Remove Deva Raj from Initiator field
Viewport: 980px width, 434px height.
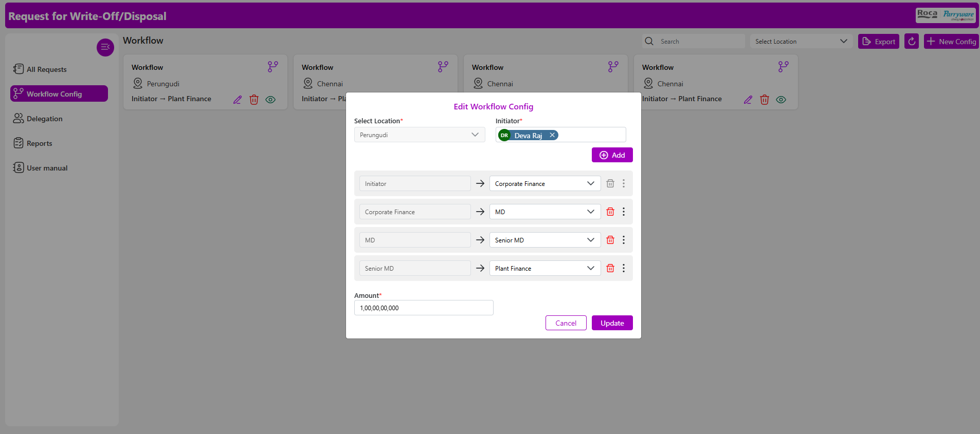coord(552,135)
